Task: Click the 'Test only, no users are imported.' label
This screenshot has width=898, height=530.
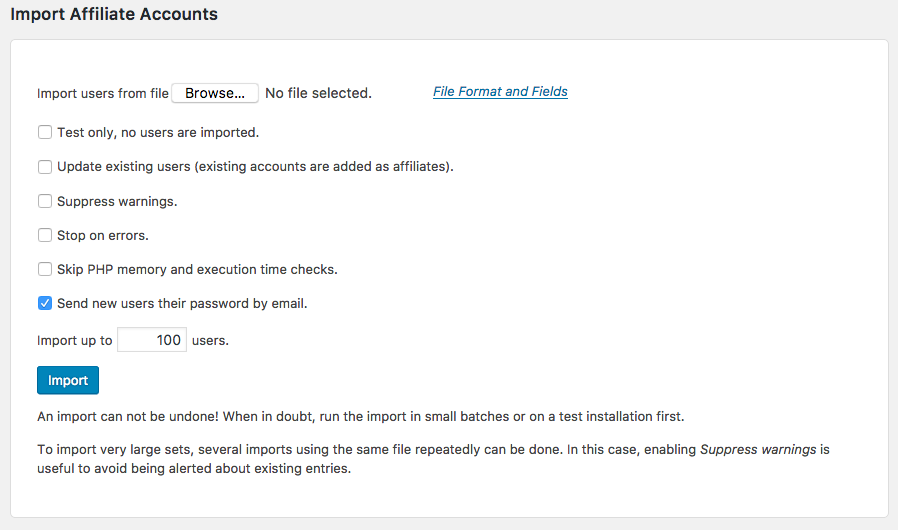Action: coord(158,132)
